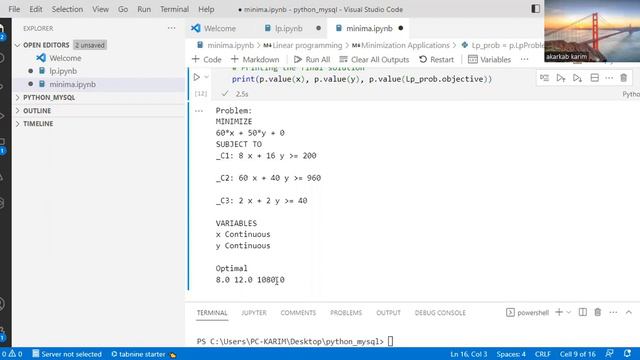
Task: Kill terminal with trash icon
Action: coord(598,312)
